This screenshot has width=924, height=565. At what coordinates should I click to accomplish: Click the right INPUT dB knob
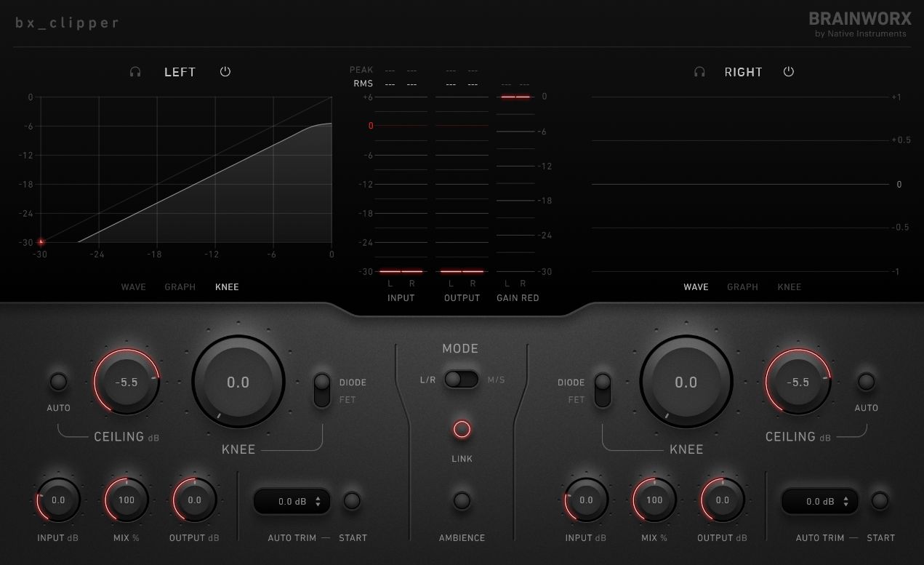(x=586, y=500)
